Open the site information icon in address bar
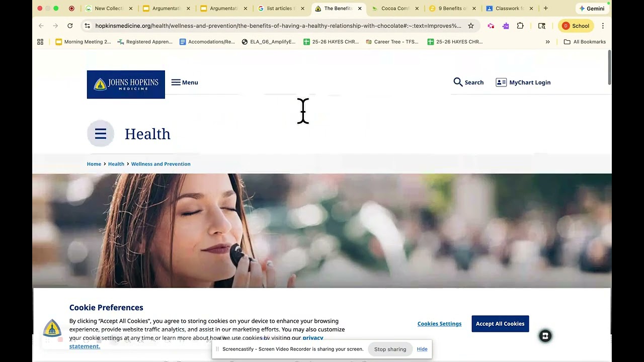This screenshot has width=644, height=362. (87, 26)
